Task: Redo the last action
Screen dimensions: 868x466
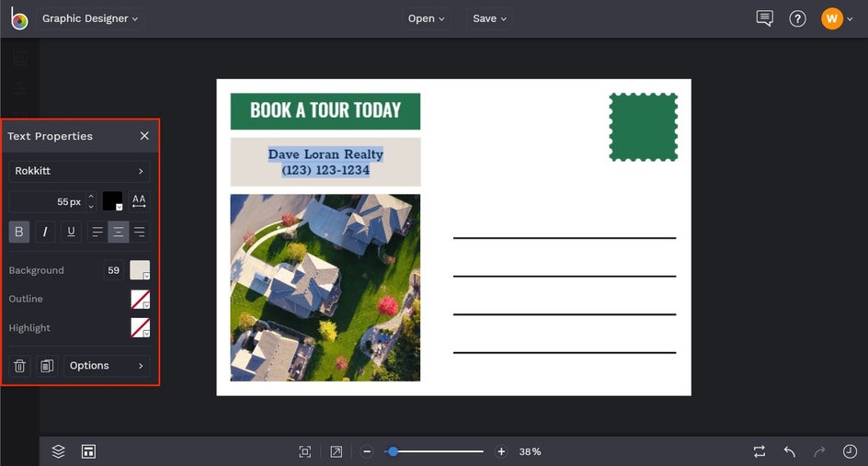Action: tap(819, 451)
